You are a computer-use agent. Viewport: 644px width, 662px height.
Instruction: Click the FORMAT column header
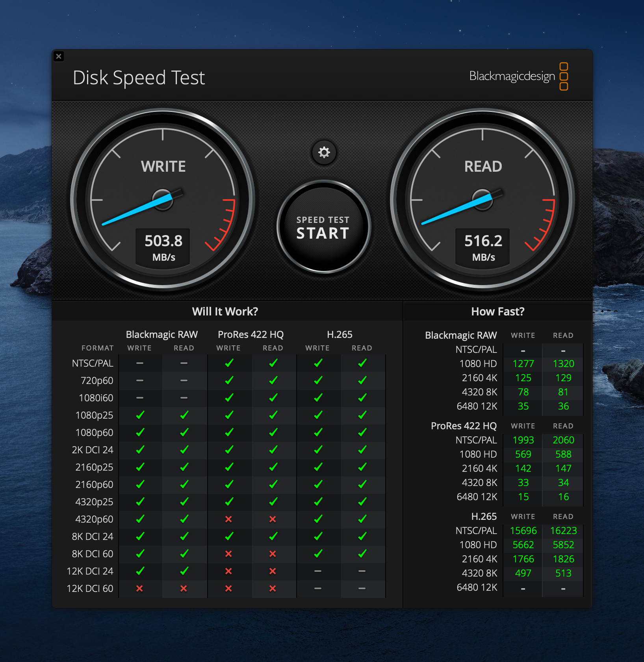pyautogui.click(x=97, y=348)
